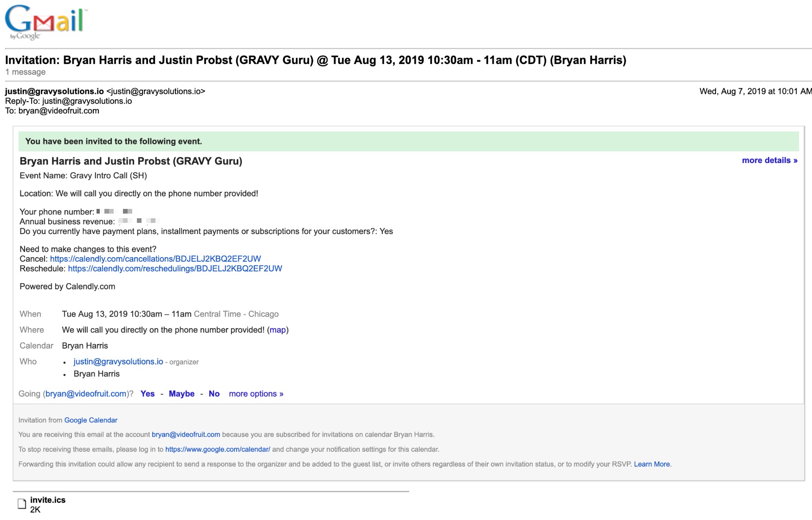Click the Reply-To address line

coord(68,101)
